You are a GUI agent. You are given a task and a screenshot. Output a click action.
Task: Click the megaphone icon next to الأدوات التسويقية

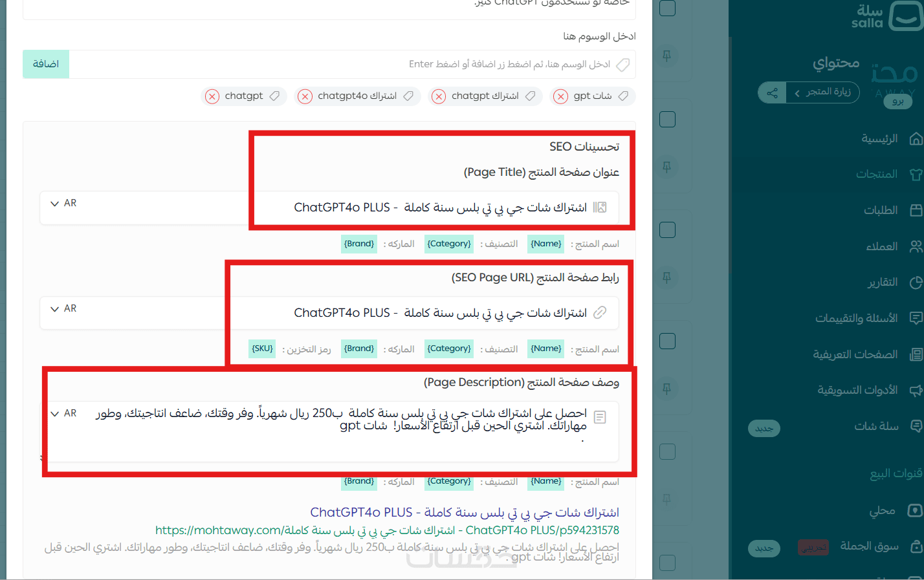click(916, 391)
